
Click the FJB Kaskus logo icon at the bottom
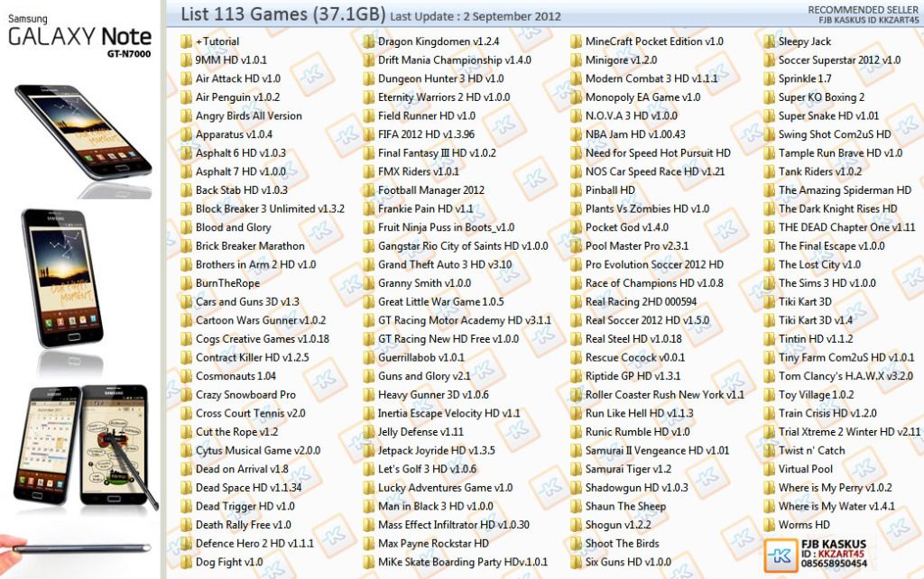781,555
